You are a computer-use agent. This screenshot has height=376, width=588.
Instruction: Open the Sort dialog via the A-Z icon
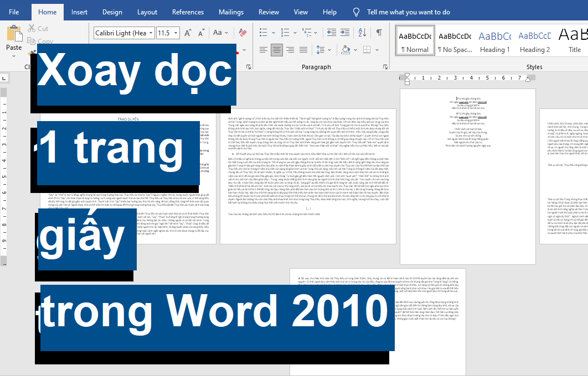pyautogui.click(x=362, y=32)
